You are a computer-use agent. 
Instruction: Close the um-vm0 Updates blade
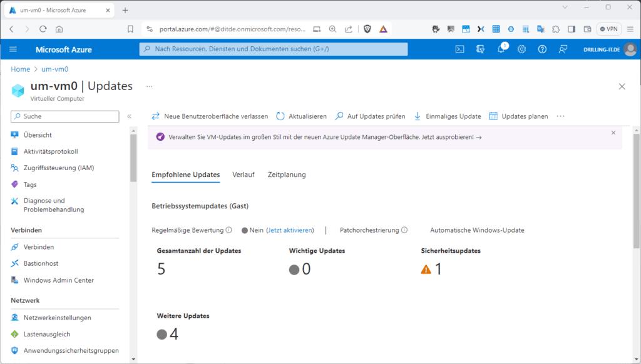coord(622,86)
